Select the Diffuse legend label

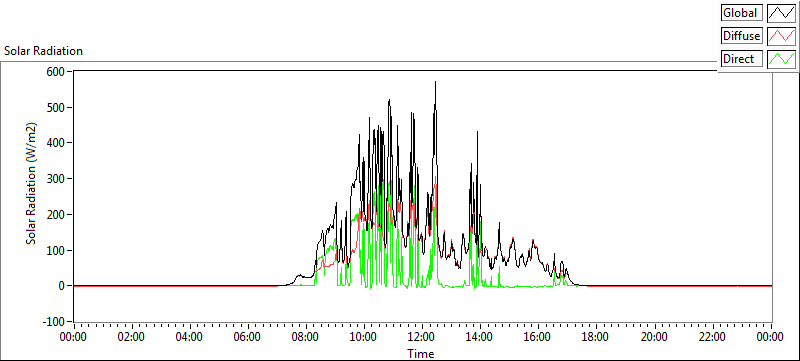click(742, 36)
